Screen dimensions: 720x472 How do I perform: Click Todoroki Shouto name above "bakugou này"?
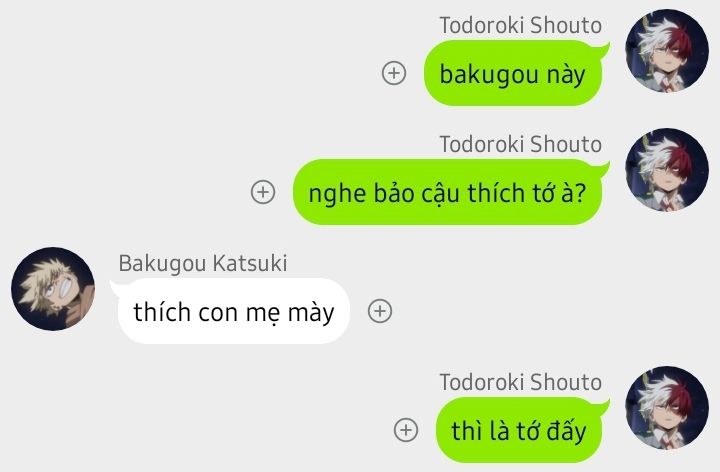pos(521,25)
